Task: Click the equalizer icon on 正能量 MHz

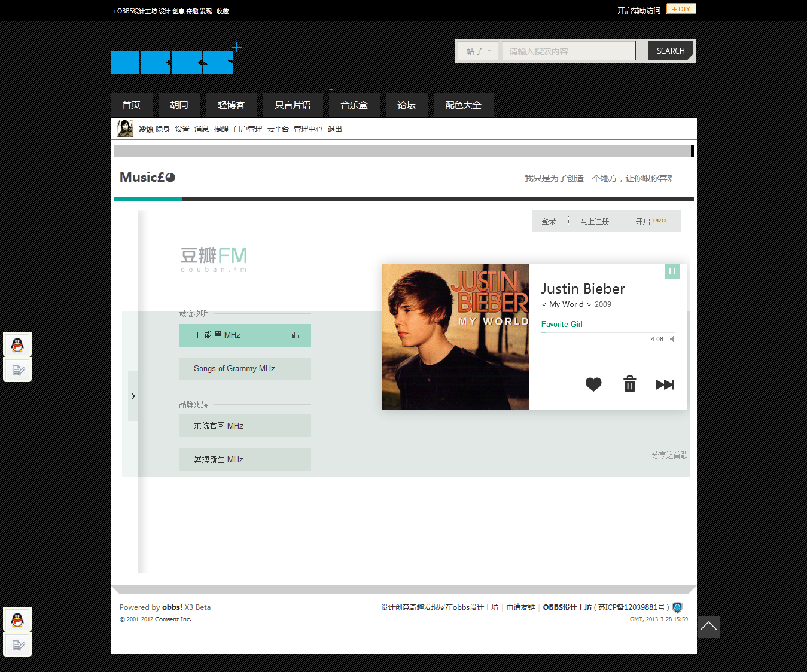Action: pyautogui.click(x=295, y=335)
